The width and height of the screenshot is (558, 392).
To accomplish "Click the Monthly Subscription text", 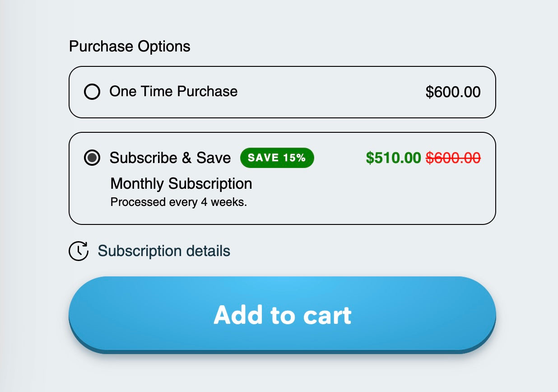I will pos(181,184).
